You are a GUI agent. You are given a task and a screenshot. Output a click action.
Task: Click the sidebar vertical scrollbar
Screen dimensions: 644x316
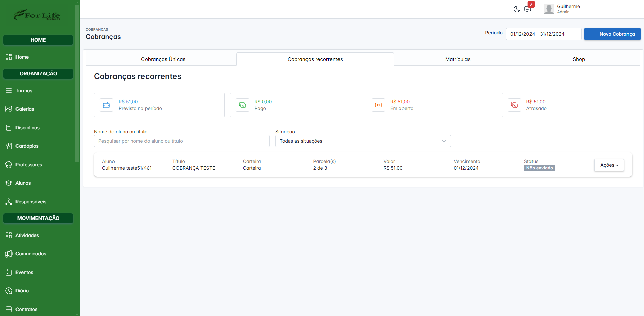click(77, 84)
